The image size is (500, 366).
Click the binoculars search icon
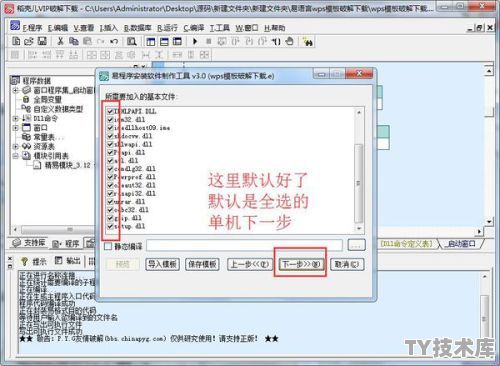pyautogui.click(x=308, y=42)
